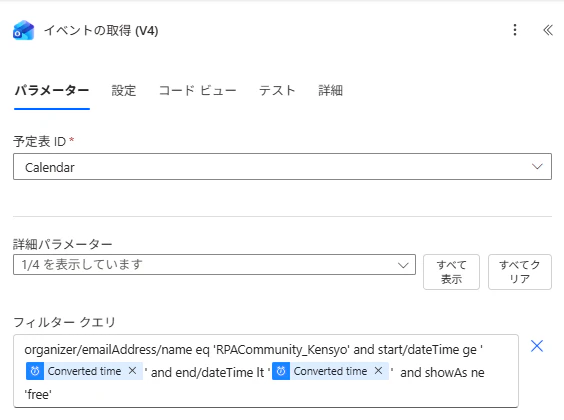Click the first Converted time clock icon

point(35,371)
